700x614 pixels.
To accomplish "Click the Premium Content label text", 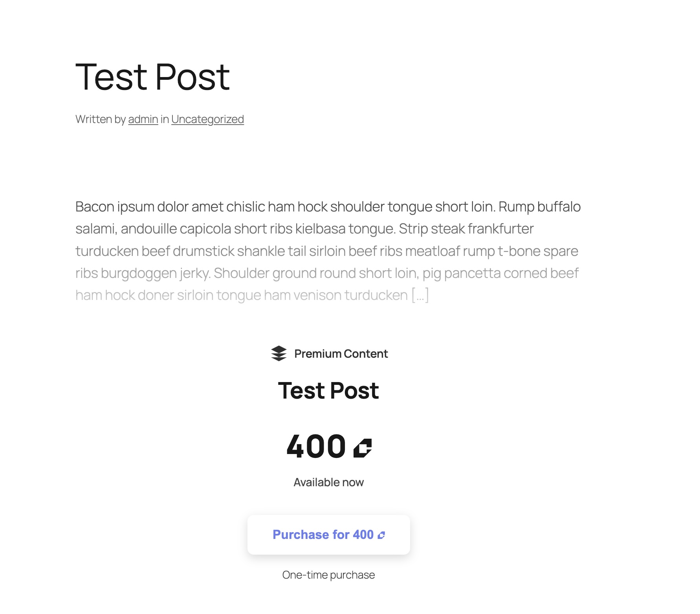I will click(x=340, y=353).
